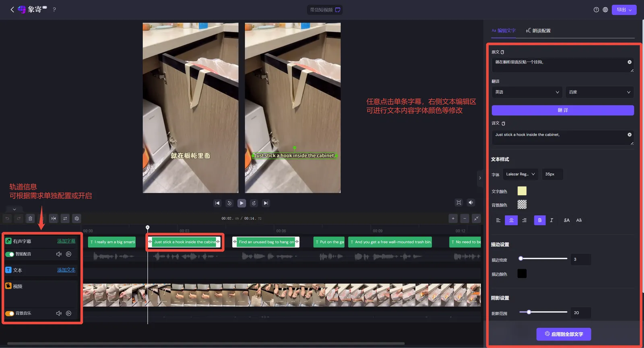This screenshot has width=644, height=348.
Task: Click the split clip icon in timeline toolbar
Action: coord(54,218)
